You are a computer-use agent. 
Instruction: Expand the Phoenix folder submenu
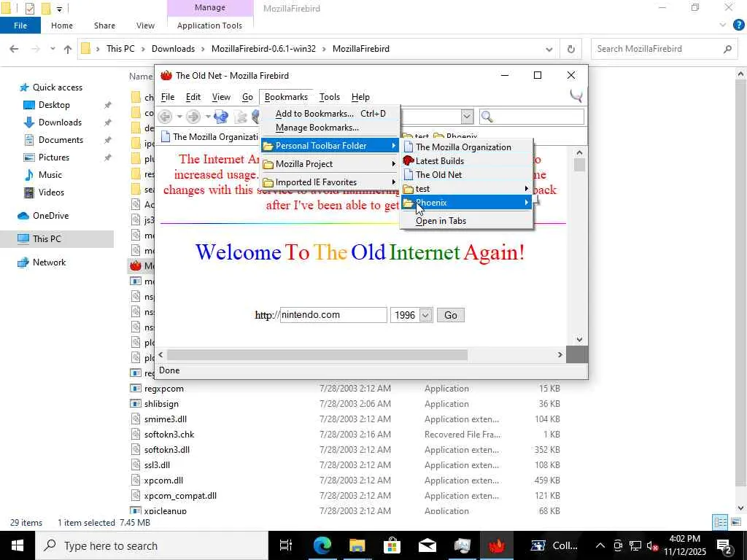click(527, 203)
